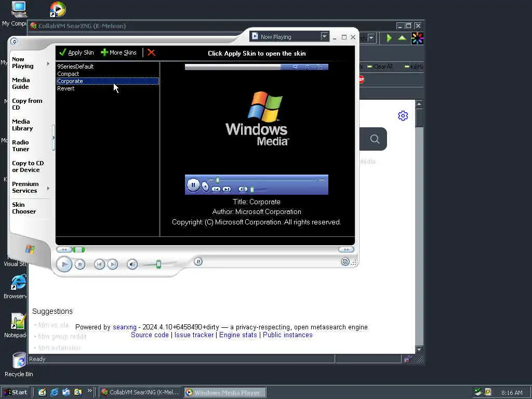The height and width of the screenshot is (399, 532).
Task: Open Copy from CD tab
Action: tap(27, 104)
